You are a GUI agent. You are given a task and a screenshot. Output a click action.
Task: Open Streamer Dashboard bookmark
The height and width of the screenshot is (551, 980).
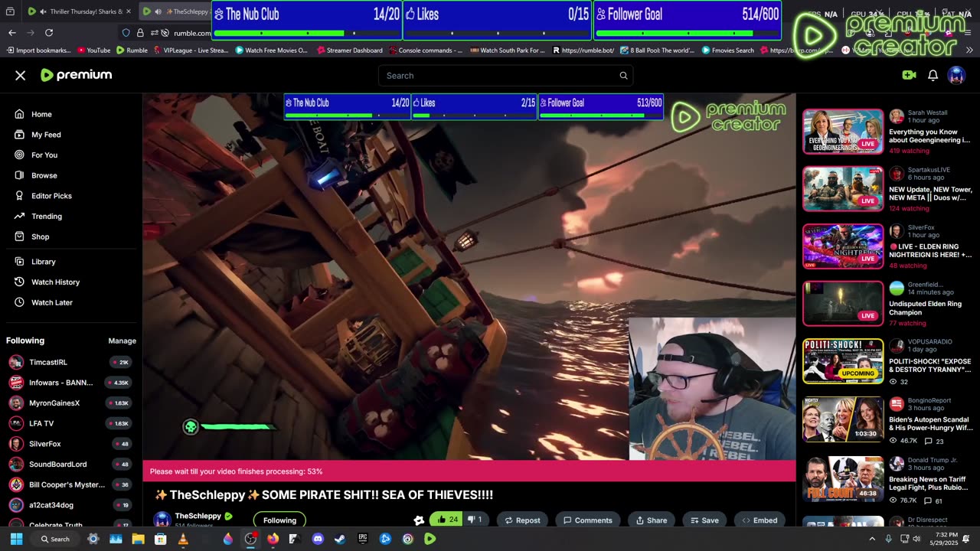pos(349,51)
